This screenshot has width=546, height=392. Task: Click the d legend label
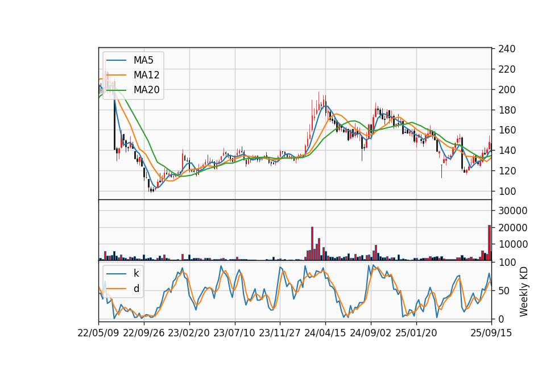[x=136, y=289]
